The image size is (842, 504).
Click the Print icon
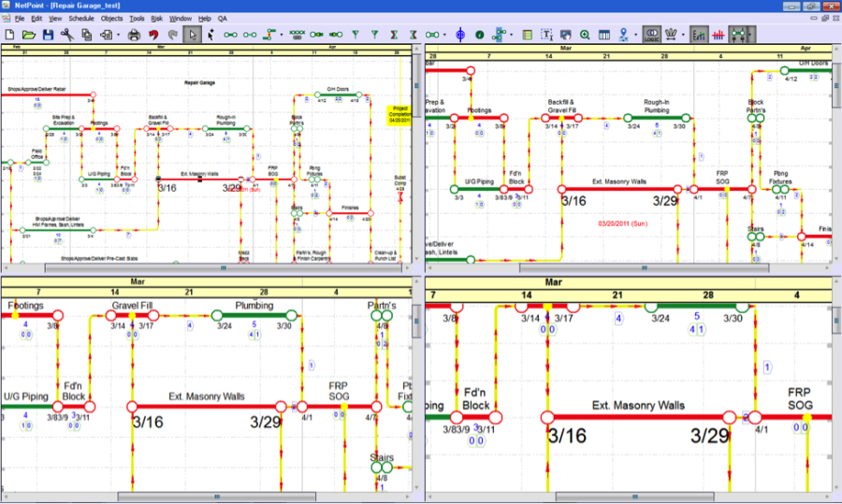pos(134,35)
